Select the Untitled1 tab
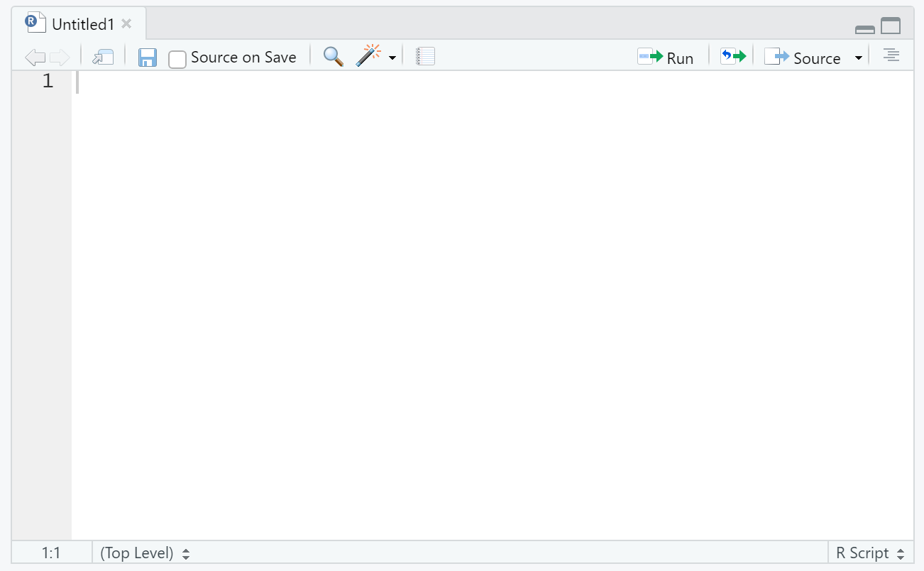This screenshot has height=571, width=924. (x=82, y=24)
